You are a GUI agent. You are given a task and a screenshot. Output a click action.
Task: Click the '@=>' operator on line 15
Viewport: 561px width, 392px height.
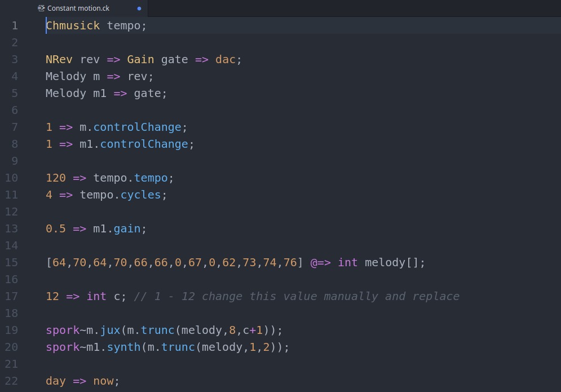321,263
